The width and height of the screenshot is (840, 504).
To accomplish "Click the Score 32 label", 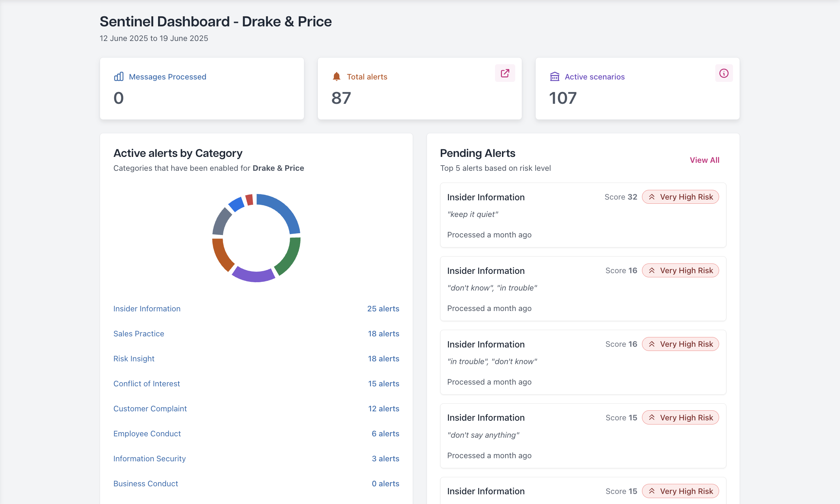I will pos(621,197).
